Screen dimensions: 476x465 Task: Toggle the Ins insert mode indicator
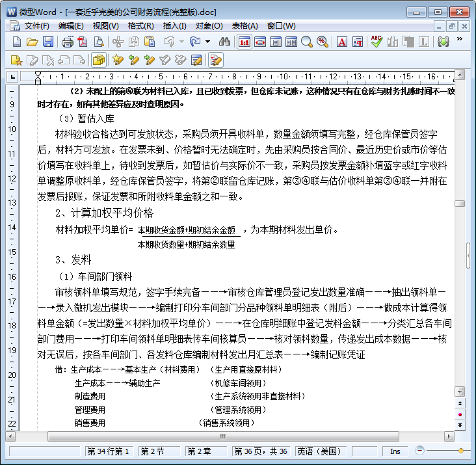click(x=395, y=451)
